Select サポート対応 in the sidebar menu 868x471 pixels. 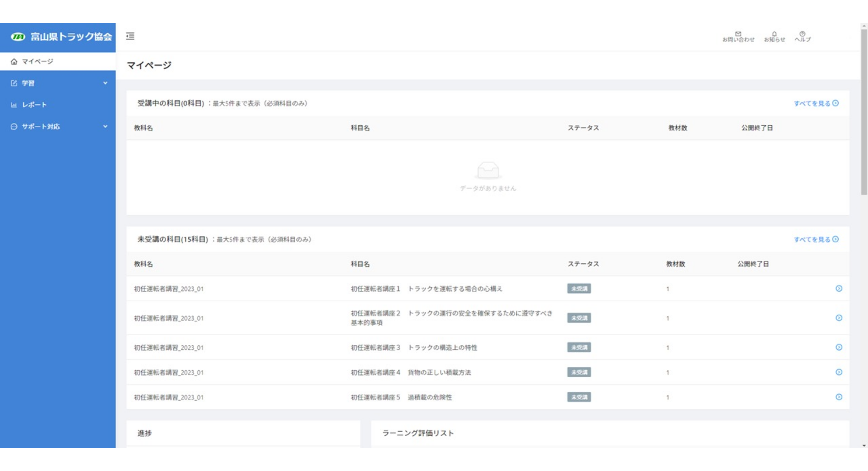coord(41,127)
